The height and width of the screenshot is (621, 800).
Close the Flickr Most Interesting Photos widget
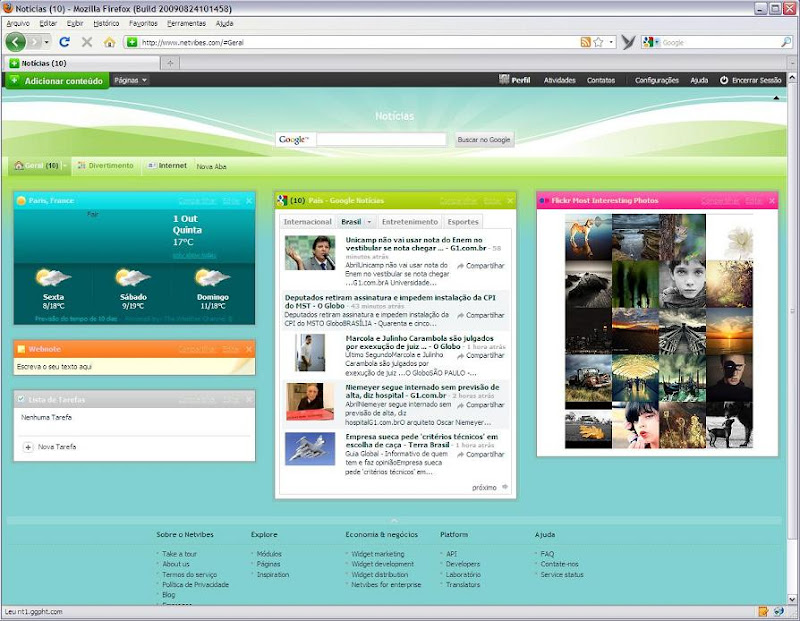pyautogui.click(x=772, y=201)
